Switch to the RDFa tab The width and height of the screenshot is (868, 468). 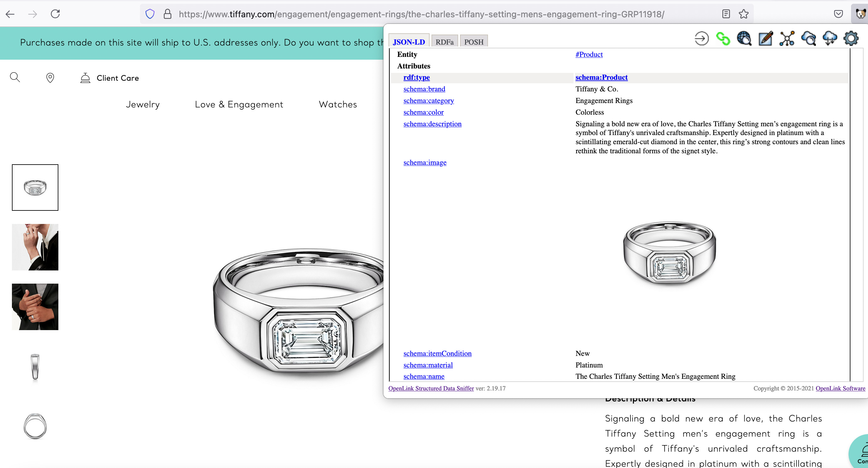444,42
